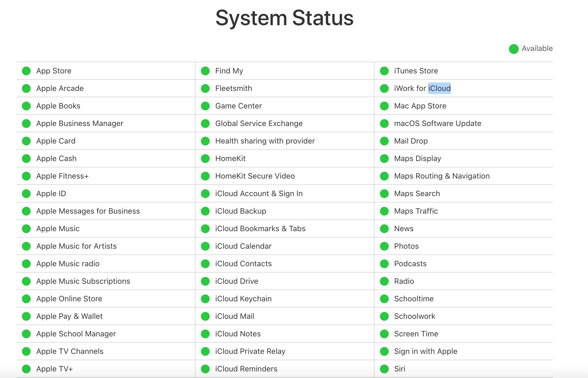Click the green status dot beside App Store
Screen dimensions: 588x378
click(26, 71)
